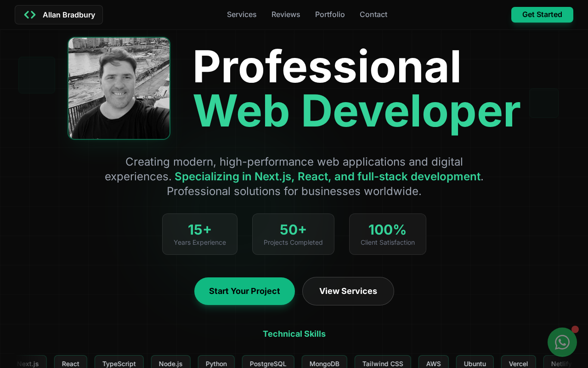Click the Tailwind CSS skill tag

tap(383, 362)
